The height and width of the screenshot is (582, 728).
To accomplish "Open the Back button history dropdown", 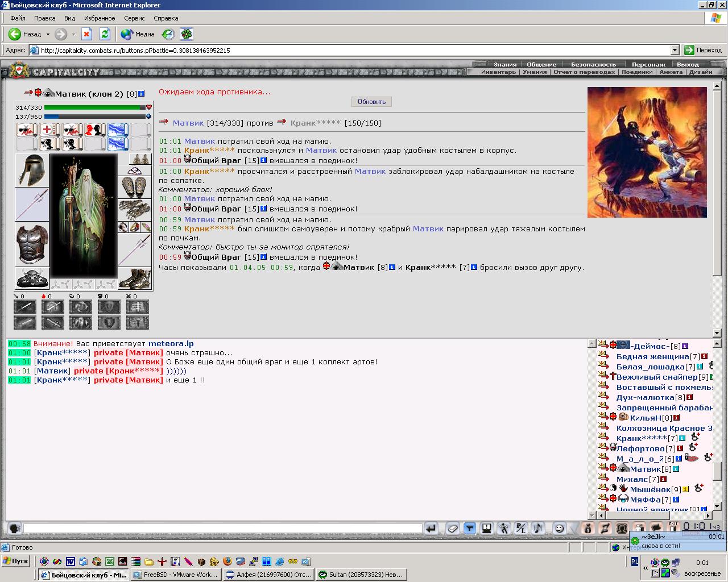I will pyautogui.click(x=48, y=34).
